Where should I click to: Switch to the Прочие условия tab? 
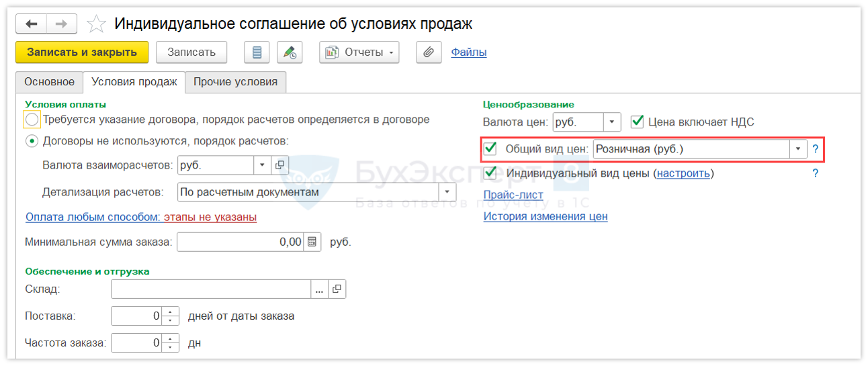236,82
